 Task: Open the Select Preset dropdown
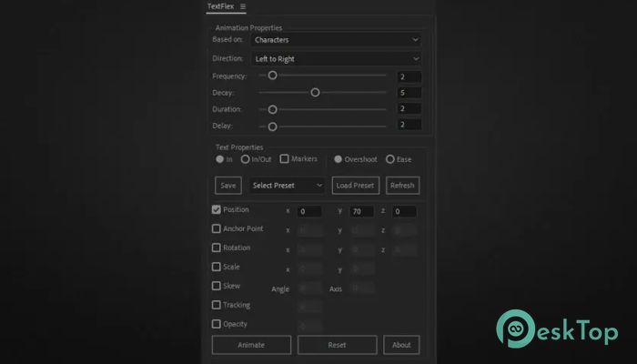point(287,186)
